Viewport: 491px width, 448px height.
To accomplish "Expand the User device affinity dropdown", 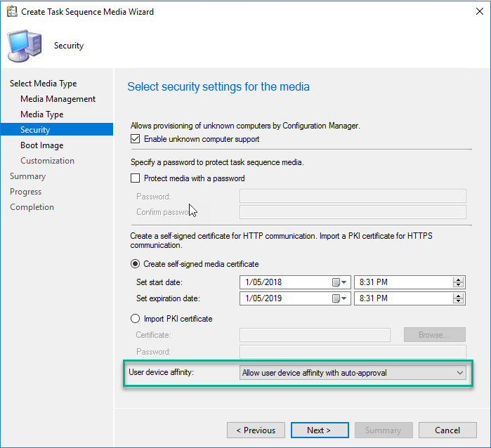I will (459, 373).
